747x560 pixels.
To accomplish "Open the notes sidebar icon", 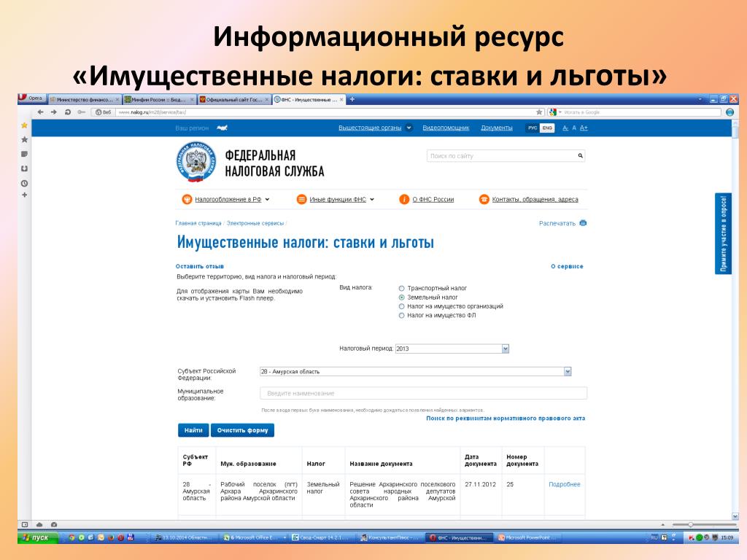I will (x=24, y=154).
